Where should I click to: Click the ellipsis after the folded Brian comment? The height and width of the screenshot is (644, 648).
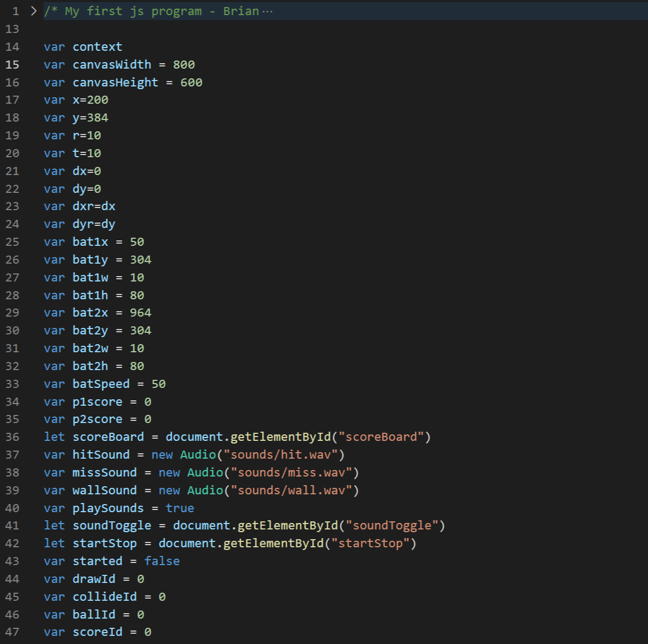click(267, 12)
